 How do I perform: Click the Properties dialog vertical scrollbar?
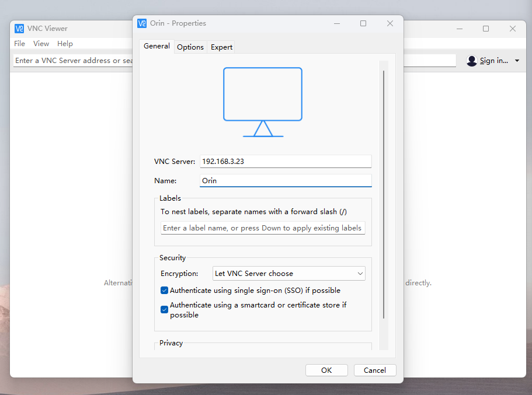coord(384,194)
